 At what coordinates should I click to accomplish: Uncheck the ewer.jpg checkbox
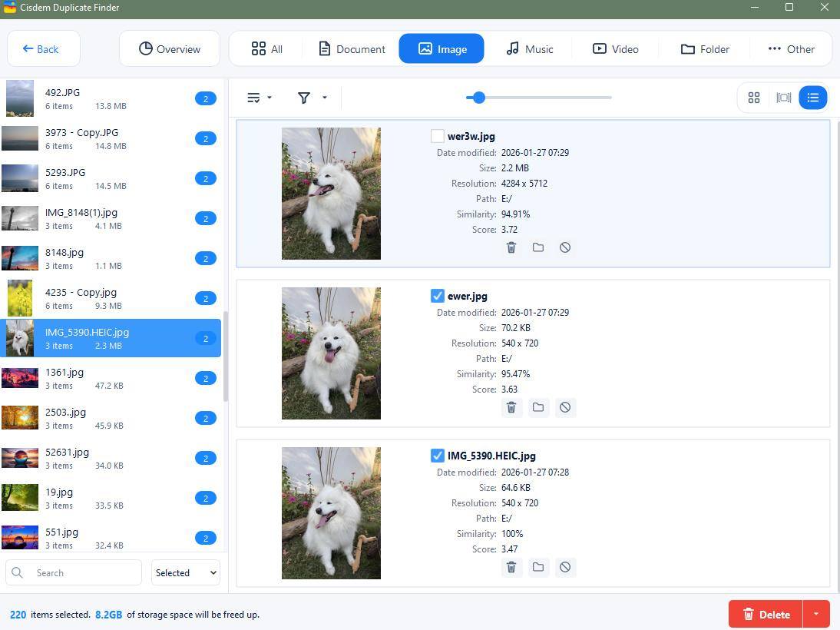[x=437, y=296]
